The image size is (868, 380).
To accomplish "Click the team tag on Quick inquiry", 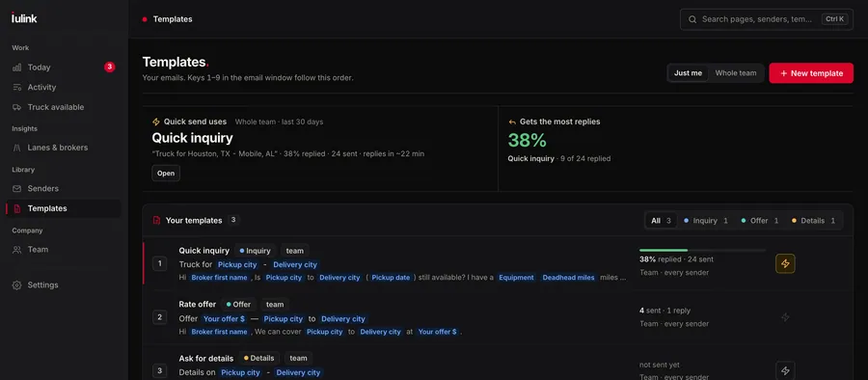I will [x=294, y=251].
